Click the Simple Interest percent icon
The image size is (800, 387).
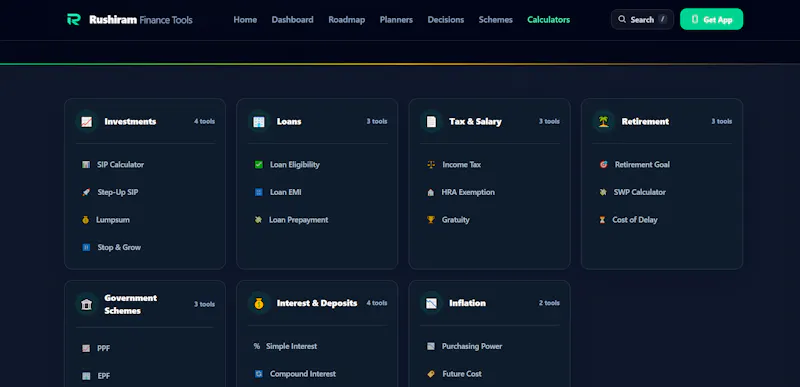click(x=257, y=346)
